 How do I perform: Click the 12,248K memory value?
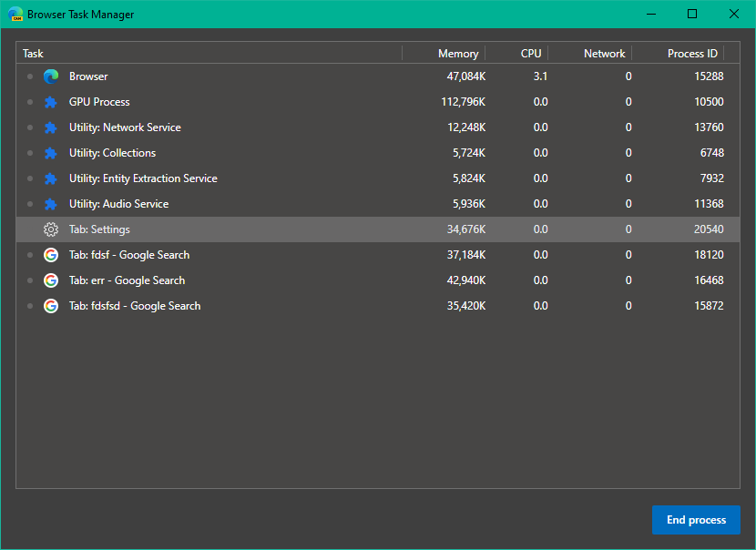coord(466,127)
